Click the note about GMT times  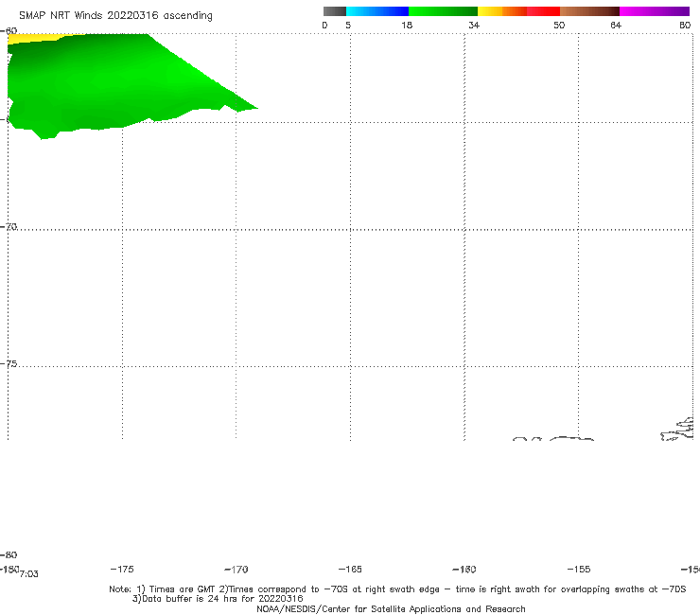(x=397, y=589)
